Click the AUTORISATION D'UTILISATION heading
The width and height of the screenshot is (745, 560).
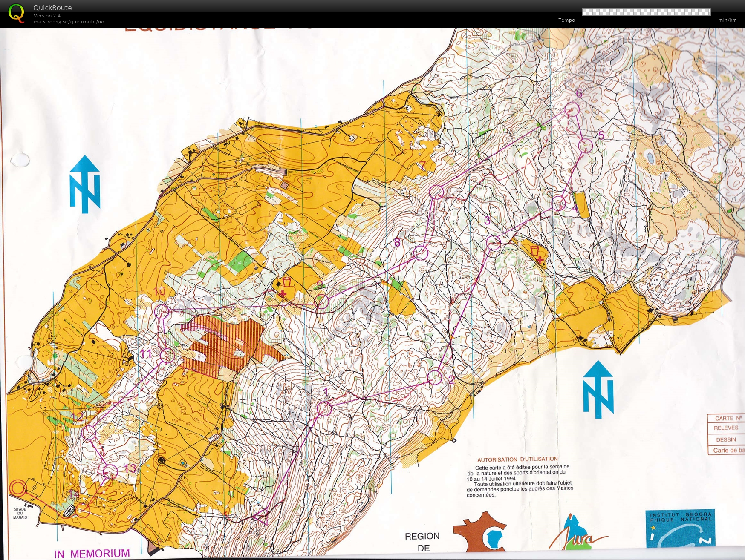point(517,459)
